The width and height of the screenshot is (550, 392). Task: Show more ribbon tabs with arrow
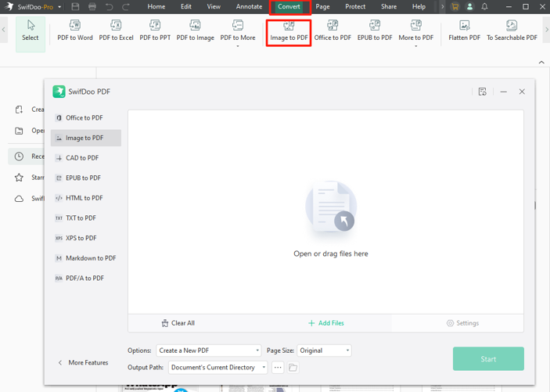click(442, 7)
